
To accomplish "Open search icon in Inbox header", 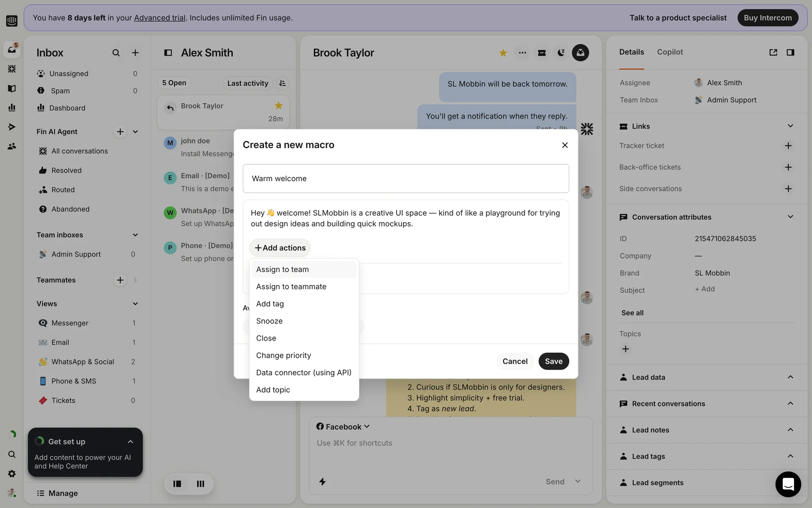I will click(116, 53).
